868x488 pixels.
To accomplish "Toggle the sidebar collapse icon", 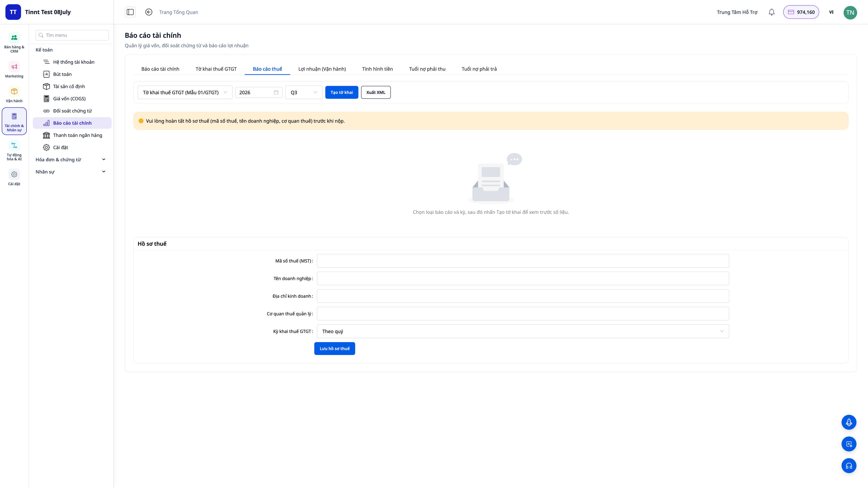I will [130, 12].
